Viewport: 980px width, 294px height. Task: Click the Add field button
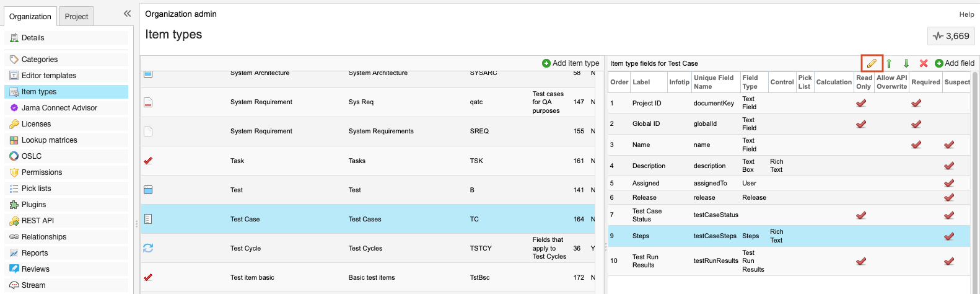[955, 63]
